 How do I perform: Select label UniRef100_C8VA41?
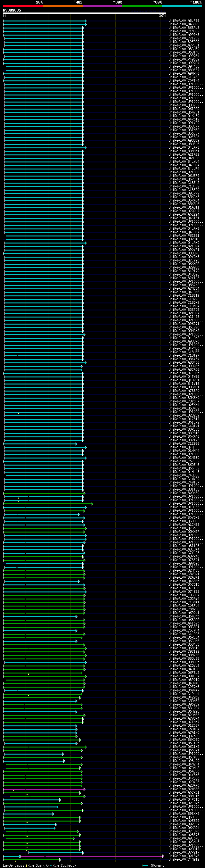184,574
